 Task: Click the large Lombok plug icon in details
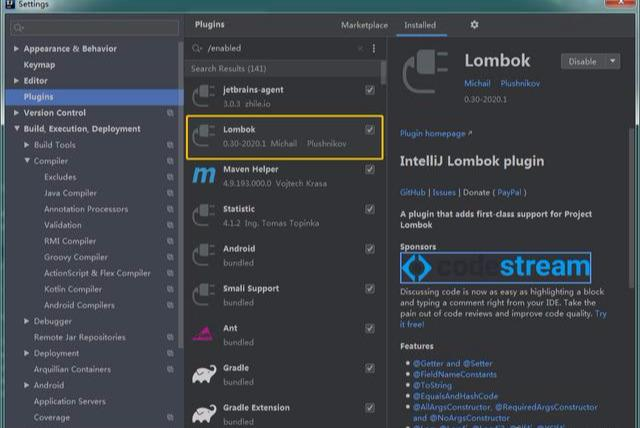[x=426, y=71]
